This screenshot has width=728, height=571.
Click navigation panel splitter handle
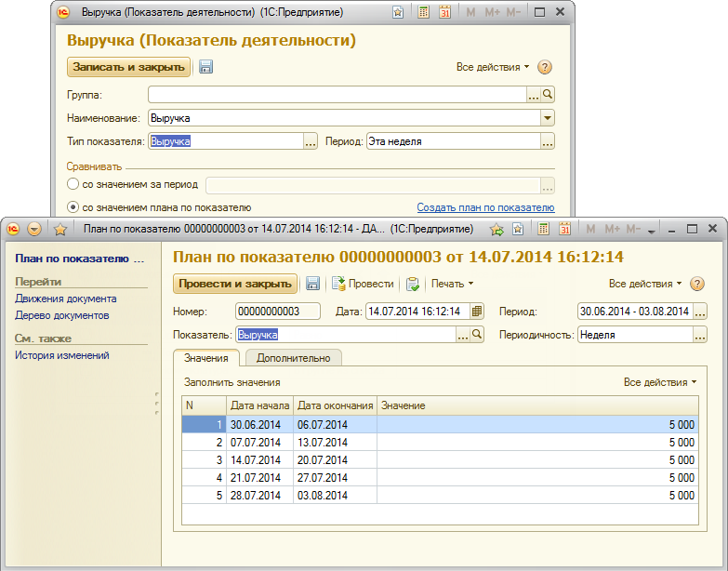point(157,403)
